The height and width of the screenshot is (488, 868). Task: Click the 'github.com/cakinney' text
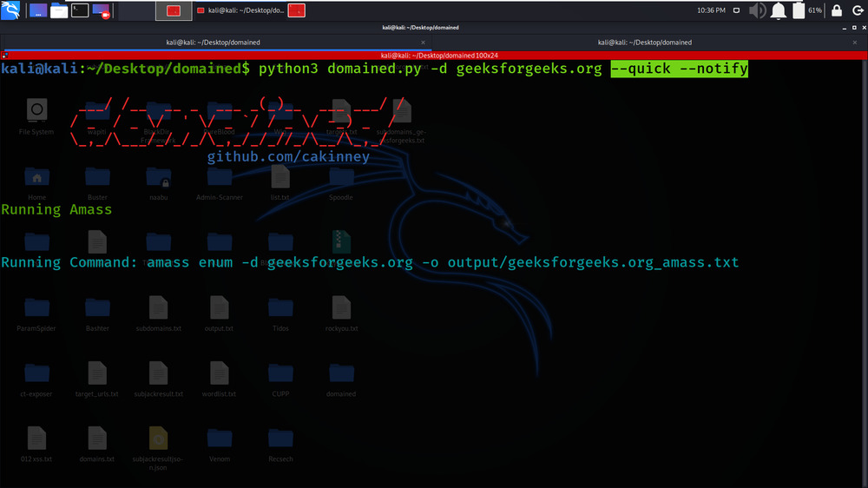point(288,157)
